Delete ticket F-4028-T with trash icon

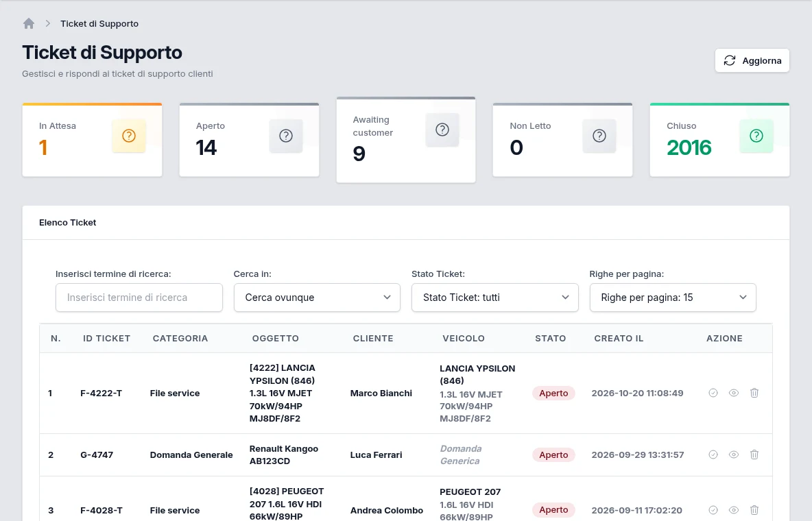click(x=754, y=510)
